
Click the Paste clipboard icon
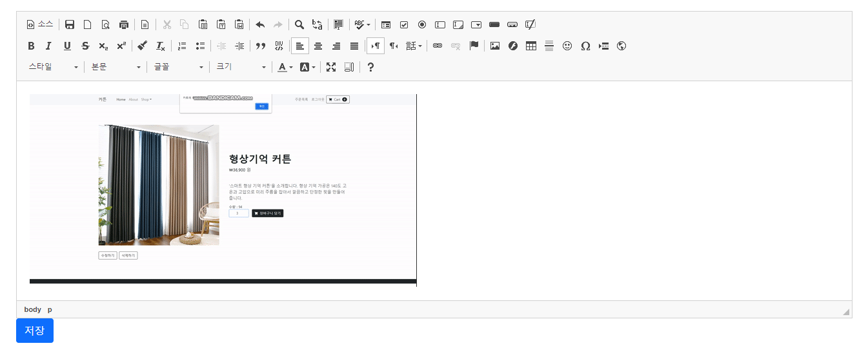[x=203, y=24]
